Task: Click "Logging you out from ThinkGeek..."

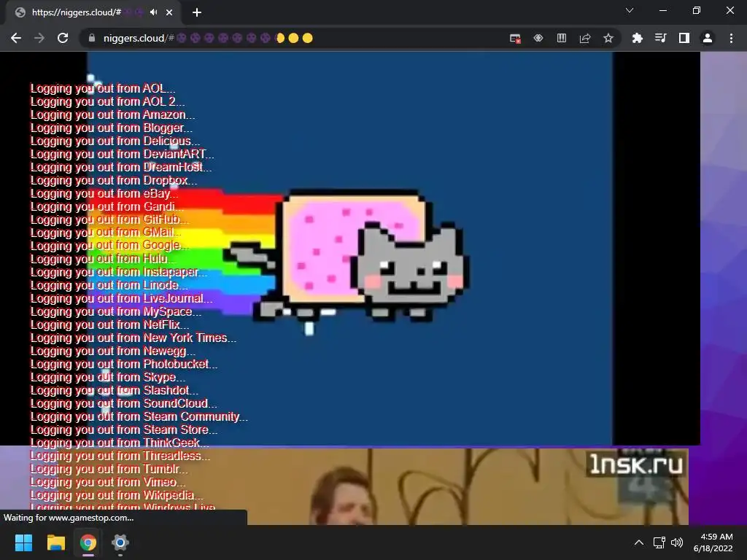Action: 120,443
